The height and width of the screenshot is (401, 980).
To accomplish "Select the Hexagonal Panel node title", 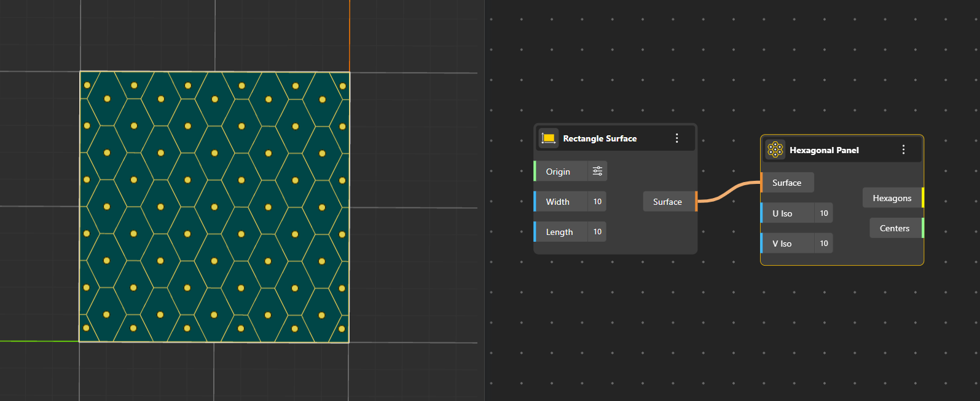I will tap(824, 150).
